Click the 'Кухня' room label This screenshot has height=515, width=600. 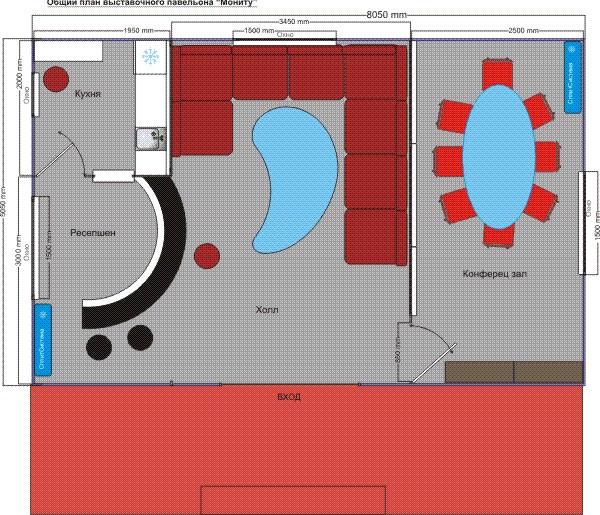(88, 94)
